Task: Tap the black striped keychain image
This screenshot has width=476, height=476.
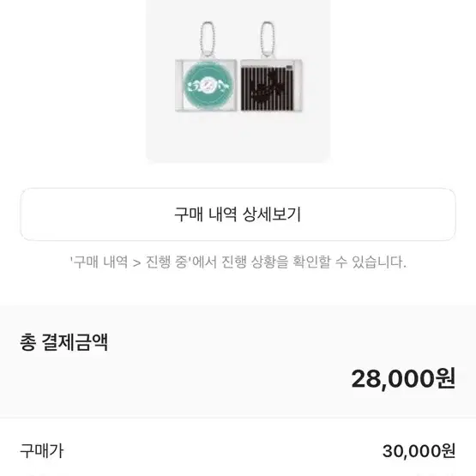Action: [271, 85]
